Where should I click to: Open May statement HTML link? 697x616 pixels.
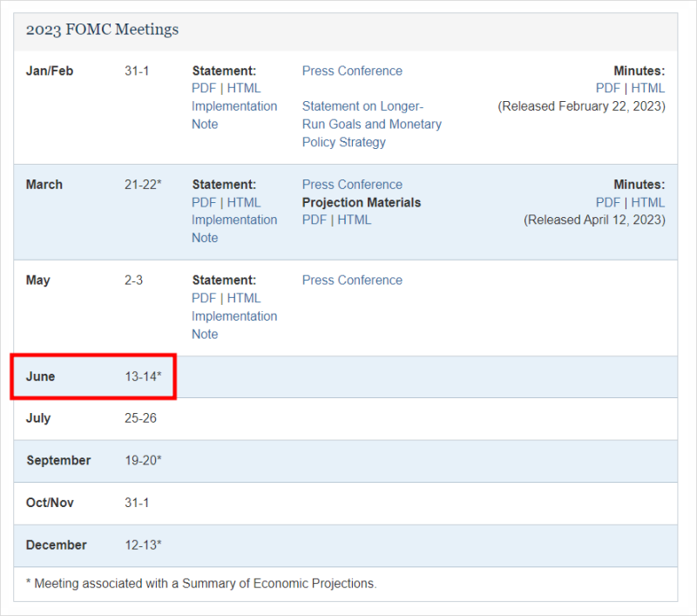click(244, 298)
